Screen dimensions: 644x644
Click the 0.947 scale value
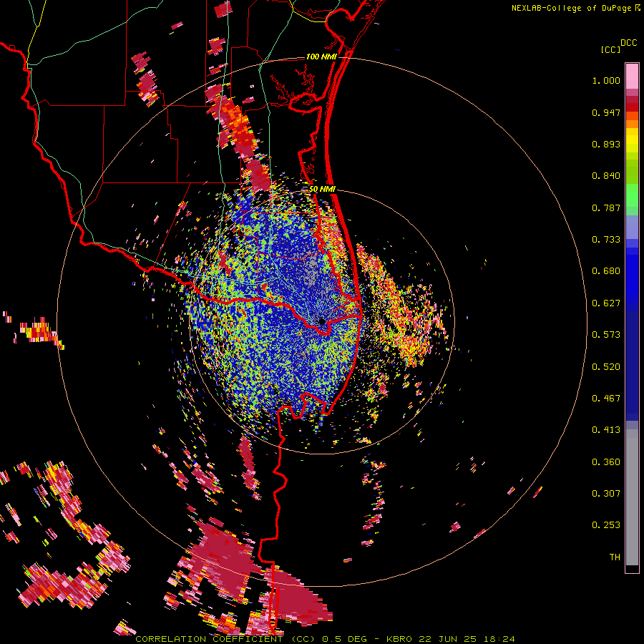[606, 112]
